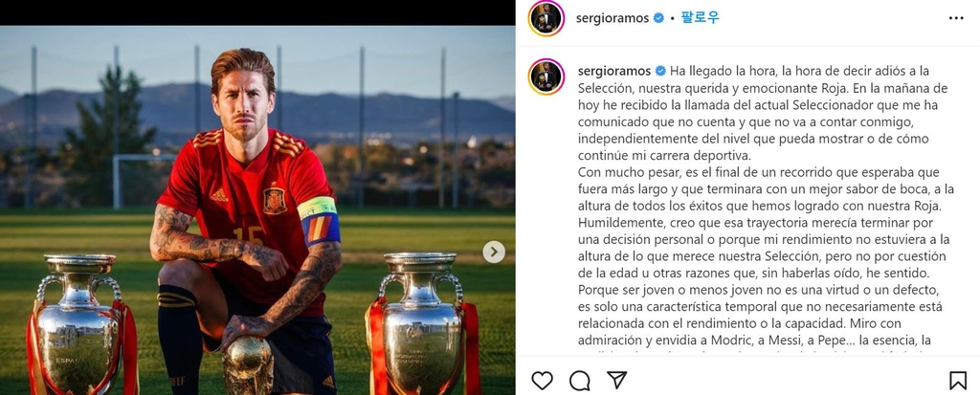Screen dimensions: 980x395
Task: Open the three-dot more options menu
Action: point(956,18)
